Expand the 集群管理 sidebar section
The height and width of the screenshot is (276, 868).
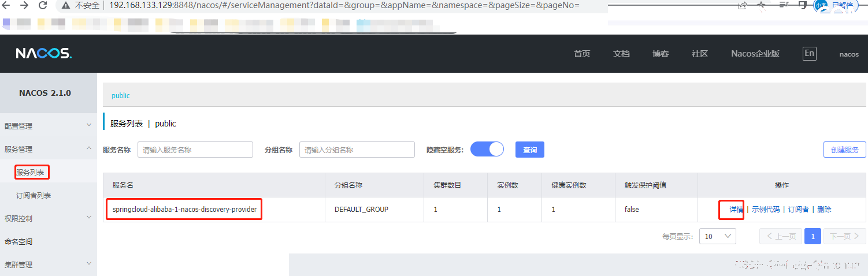pos(48,264)
